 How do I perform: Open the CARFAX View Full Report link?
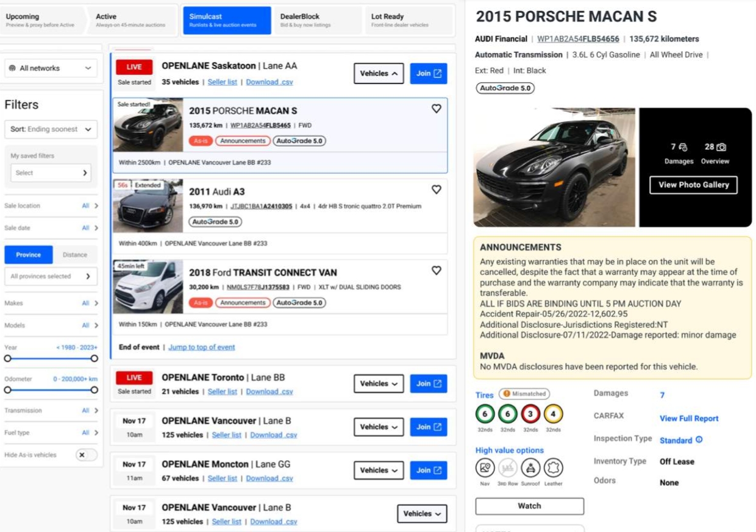(689, 419)
